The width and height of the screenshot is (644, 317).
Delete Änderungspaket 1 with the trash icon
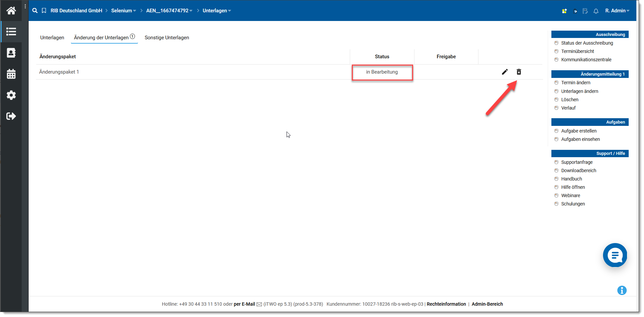pyautogui.click(x=519, y=72)
